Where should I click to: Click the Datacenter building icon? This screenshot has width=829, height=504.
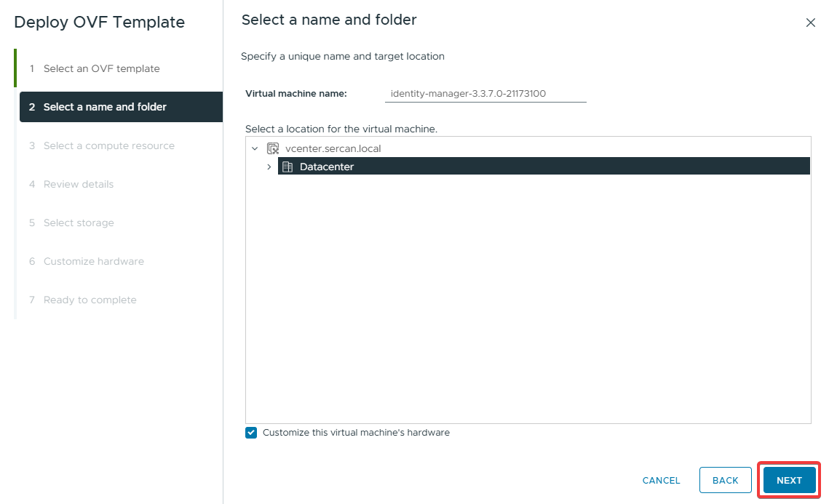pyautogui.click(x=287, y=167)
